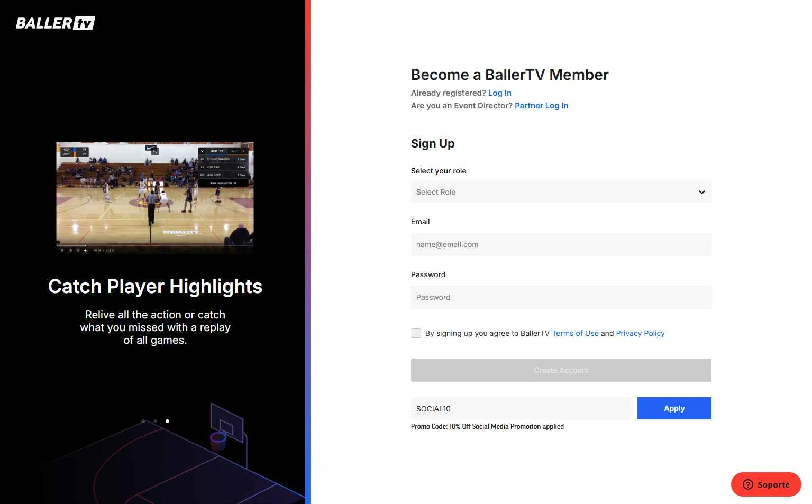Viewport: 812px width, 504px height.
Task: Click the promo code field containing SOCIAL10
Action: [x=521, y=408]
